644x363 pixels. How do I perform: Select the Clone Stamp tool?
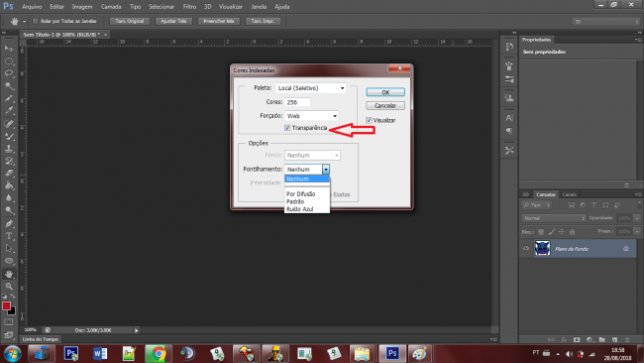point(9,149)
